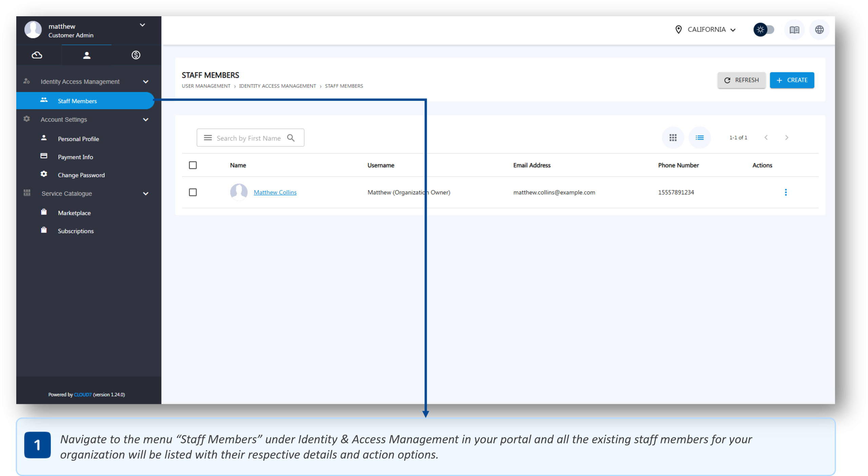Open row actions three-dot menu
Screen dimensions: 868x476
(786, 192)
